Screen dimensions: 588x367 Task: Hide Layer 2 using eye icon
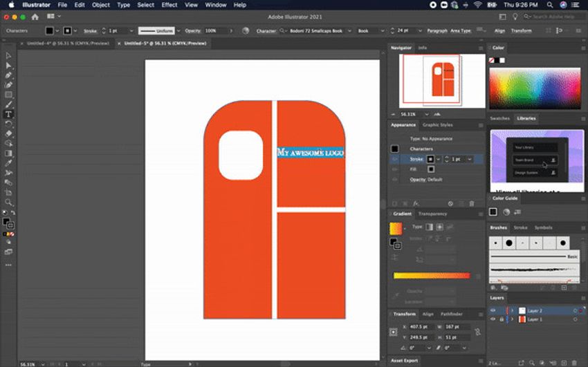pos(493,310)
